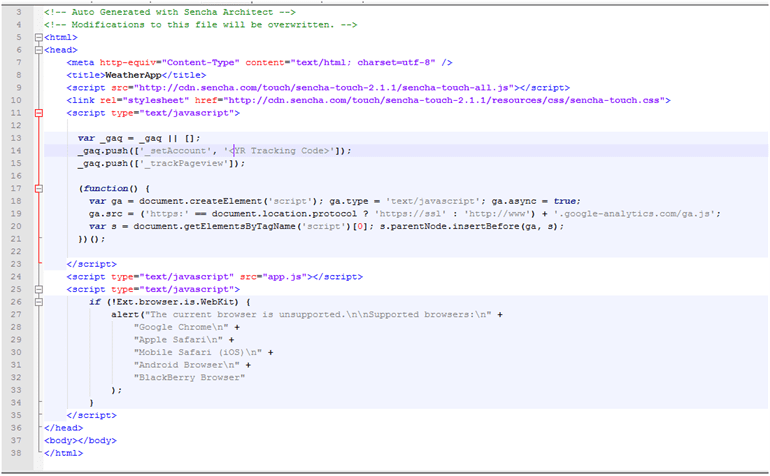Click the "Android Browser\n" string

click(x=187, y=365)
